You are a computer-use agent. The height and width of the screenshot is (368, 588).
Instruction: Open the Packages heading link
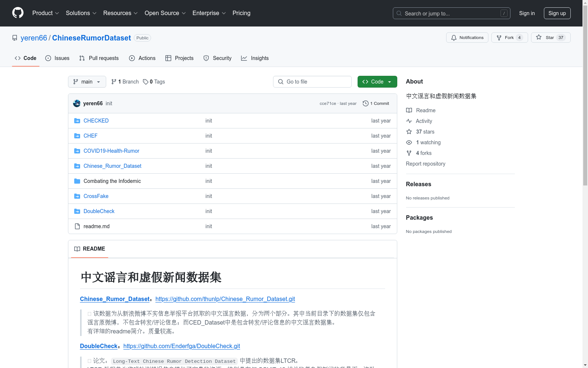click(x=419, y=217)
